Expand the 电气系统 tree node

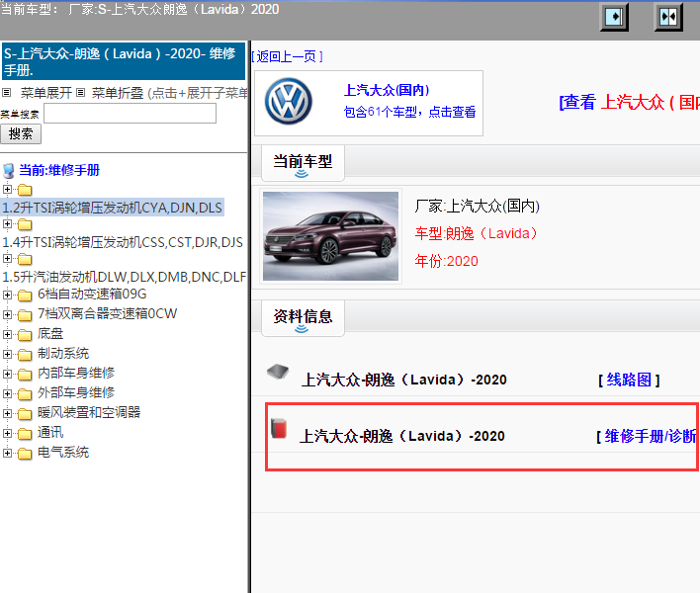8,453
